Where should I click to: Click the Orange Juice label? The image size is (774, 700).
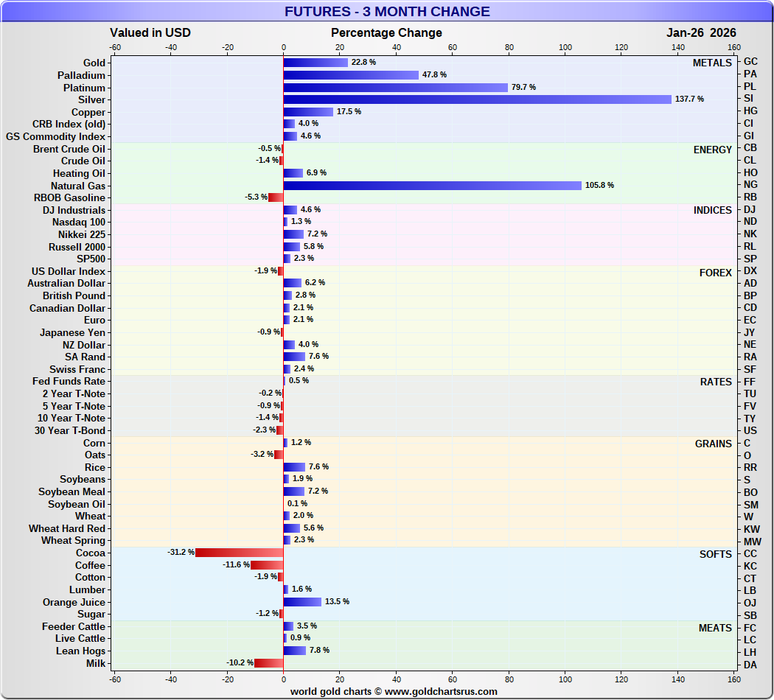pyautogui.click(x=74, y=602)
